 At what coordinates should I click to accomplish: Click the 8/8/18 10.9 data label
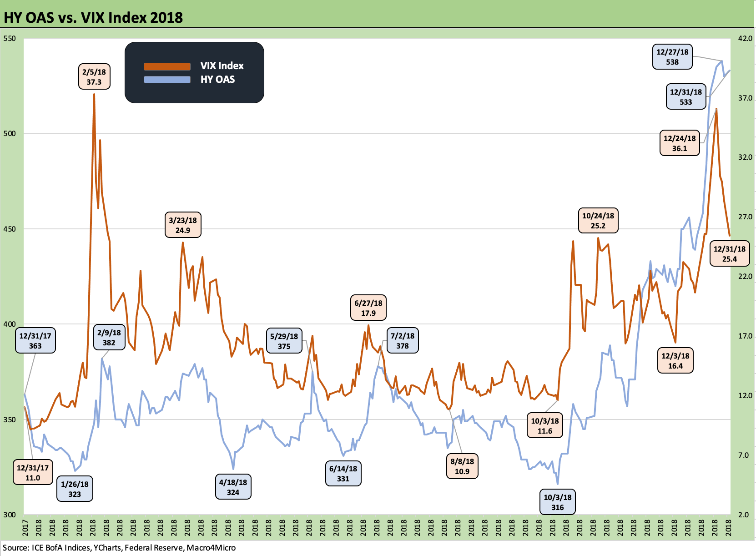(x=462, y=466)
